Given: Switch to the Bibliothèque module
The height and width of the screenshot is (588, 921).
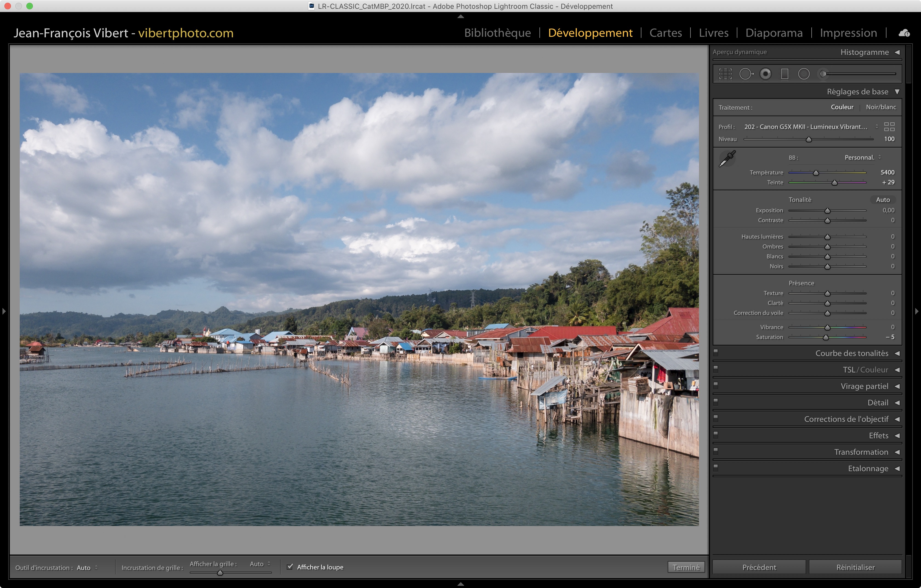Looking at the screenshot, I should pyautogui.click(x=497, y=33).
